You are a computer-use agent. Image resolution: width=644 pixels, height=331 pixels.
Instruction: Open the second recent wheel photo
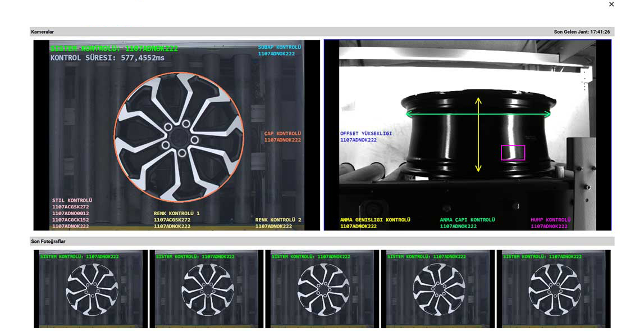[206, 289]
